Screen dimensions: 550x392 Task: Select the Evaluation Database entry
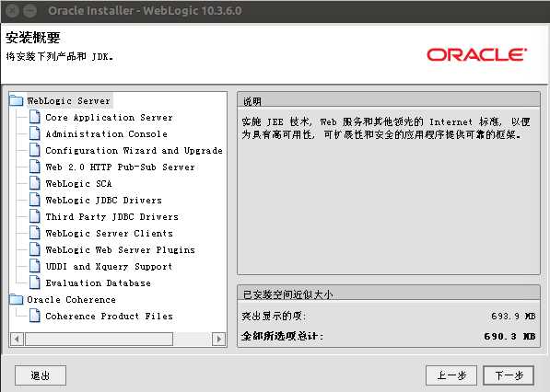click(x=98, y=283)
